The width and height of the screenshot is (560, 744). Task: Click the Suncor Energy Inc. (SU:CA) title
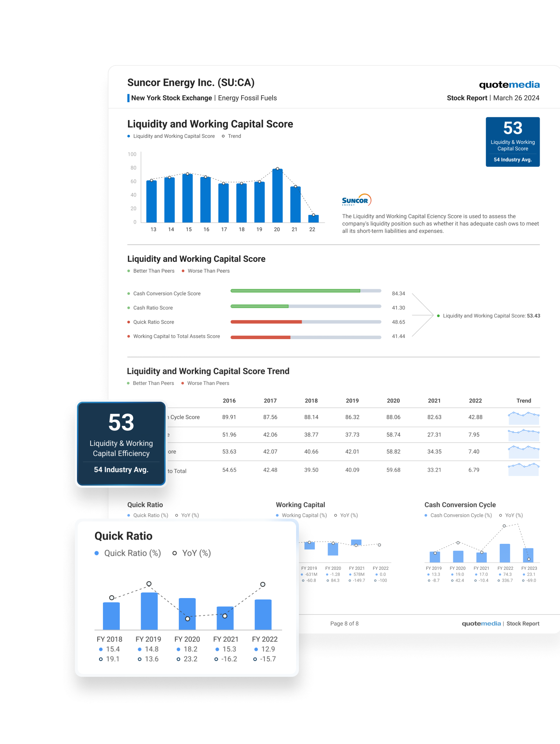click(x=191, y=83)
